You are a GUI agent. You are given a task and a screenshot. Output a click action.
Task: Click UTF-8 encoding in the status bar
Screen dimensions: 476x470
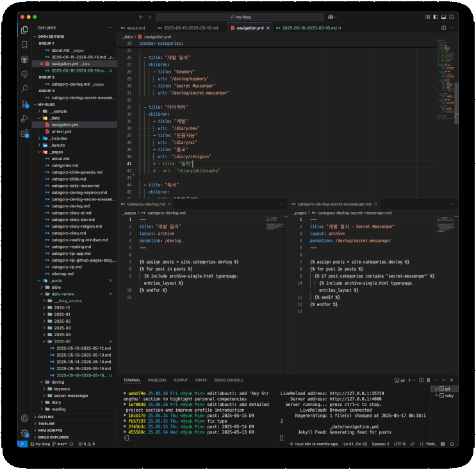coord(400,444)
